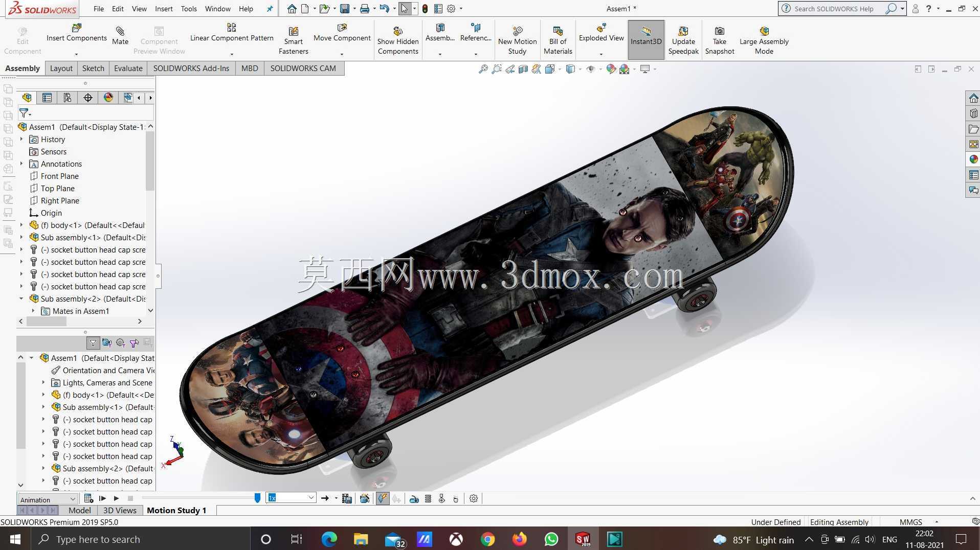Toggle Instant3D mode
This screenshot has width=980, height=550.
coord(646,40)
